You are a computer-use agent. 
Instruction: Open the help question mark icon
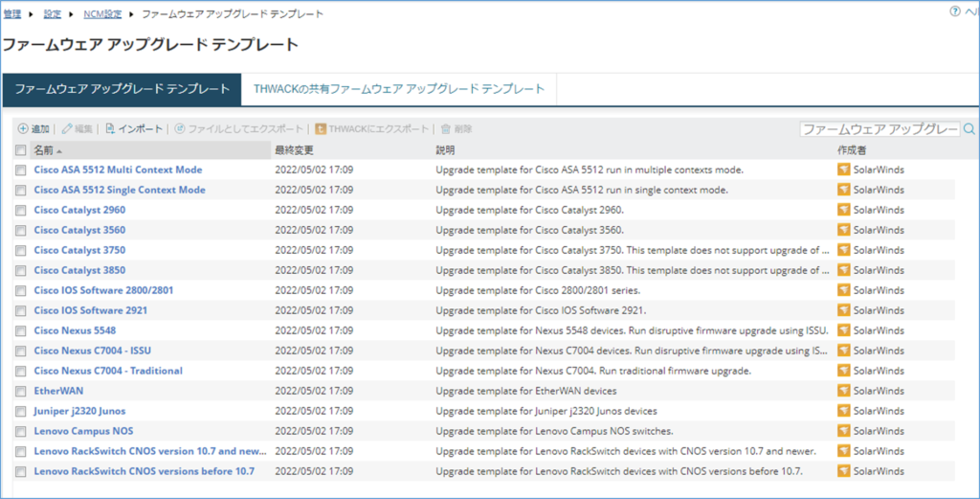954,11
